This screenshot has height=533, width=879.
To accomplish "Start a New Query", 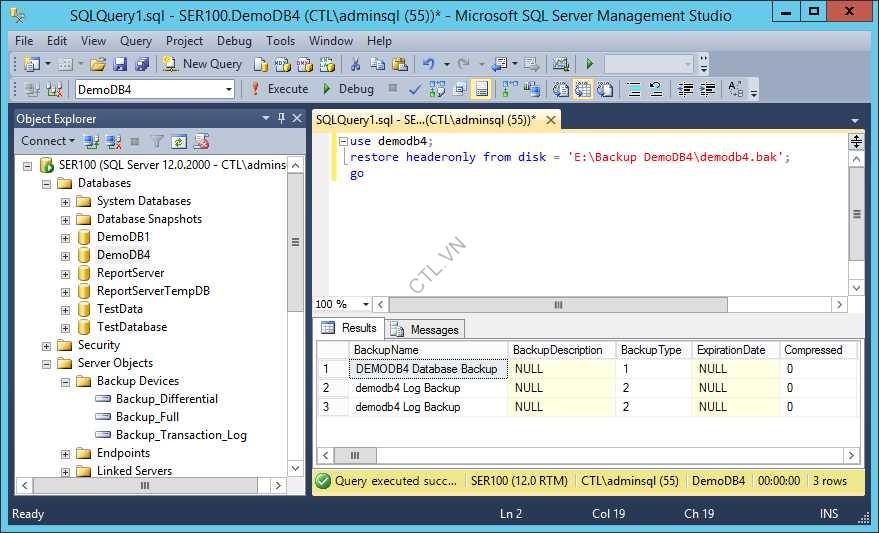I will pos(202,64).
